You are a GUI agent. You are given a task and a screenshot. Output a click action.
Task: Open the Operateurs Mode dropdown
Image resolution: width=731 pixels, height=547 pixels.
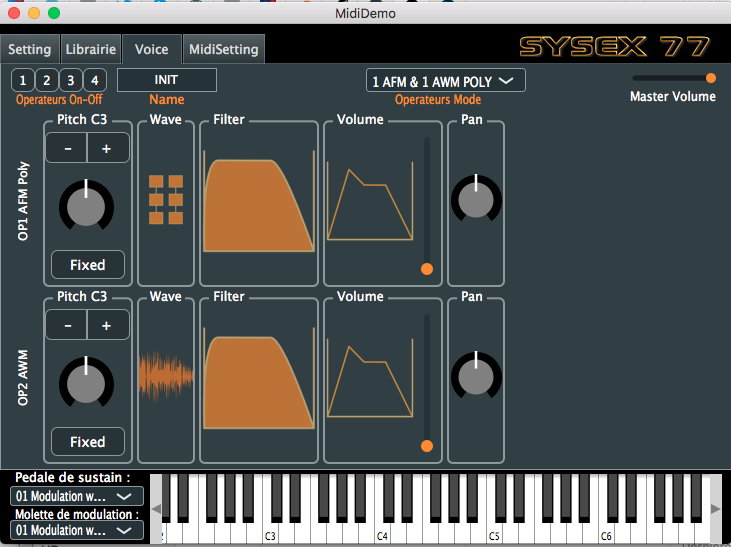click(446, 81)
